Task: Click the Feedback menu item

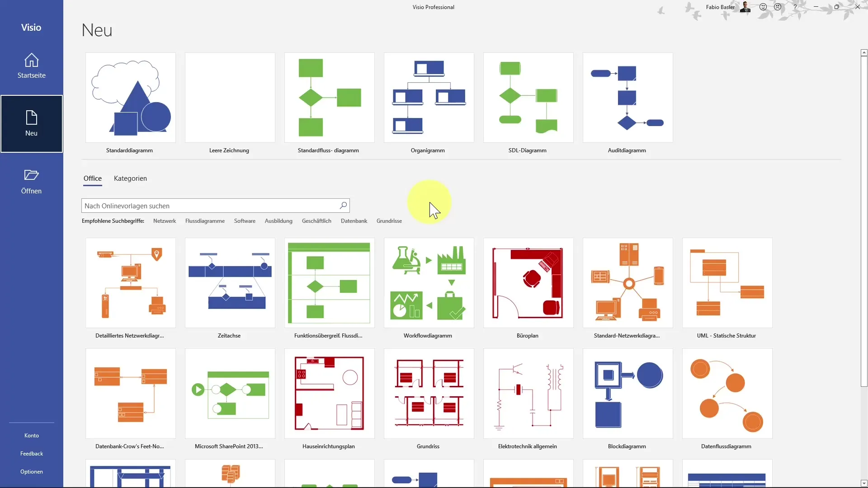Action: [x=31, y=454]
